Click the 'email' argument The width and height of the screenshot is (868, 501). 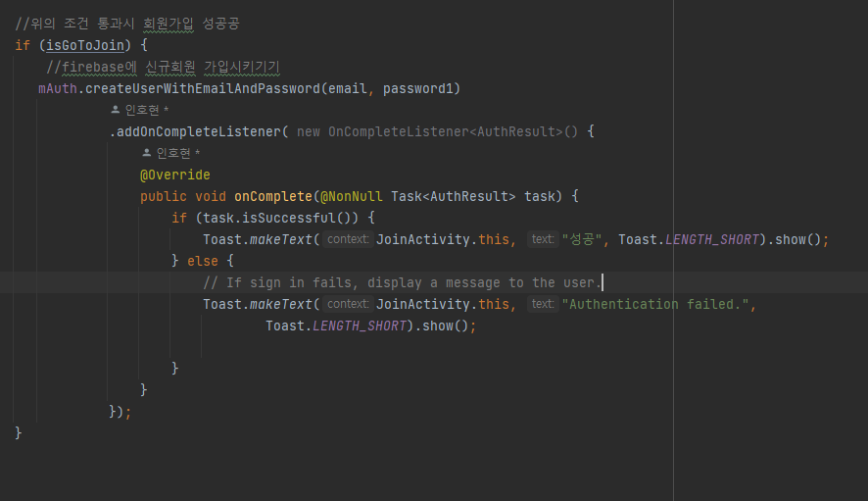click(348, 88)
